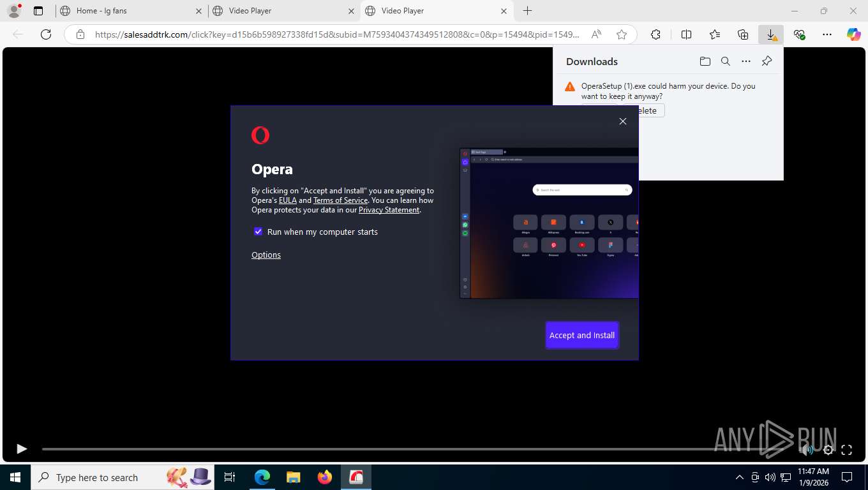
Task: Open the taskbar volume control
Action: coord(770,477)
